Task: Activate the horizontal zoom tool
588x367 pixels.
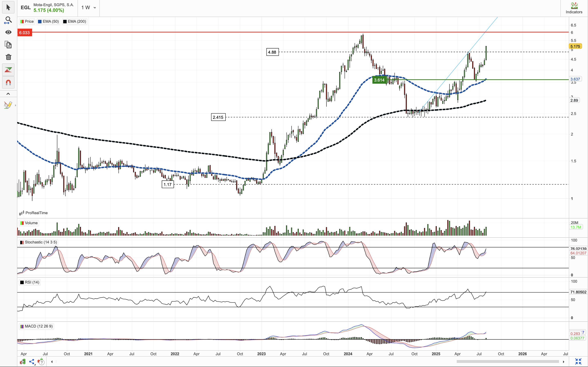Action: [x=8, y=20]
